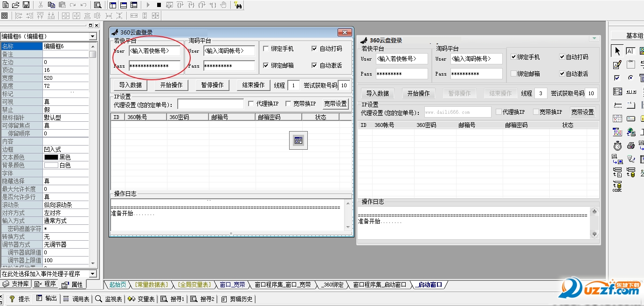Click the 输入若快帐号 field in running window
This screenshot has width=644, height=306.
pos(402,59)
